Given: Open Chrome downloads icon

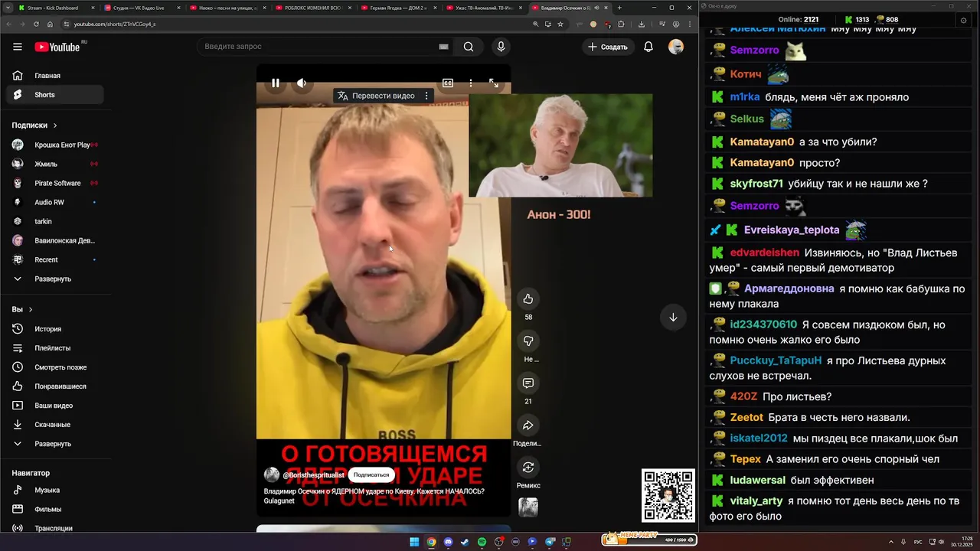Looking at the screenshot, I should [x=642, y=24].
